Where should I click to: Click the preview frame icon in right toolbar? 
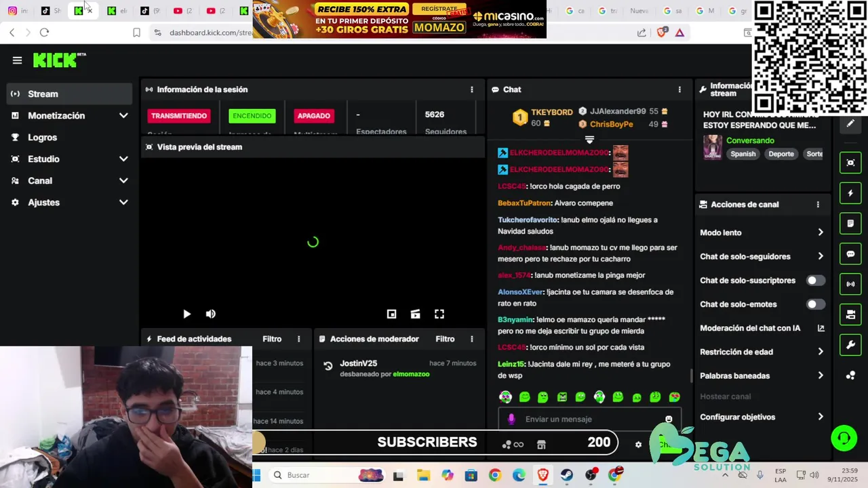click(850, 163)
